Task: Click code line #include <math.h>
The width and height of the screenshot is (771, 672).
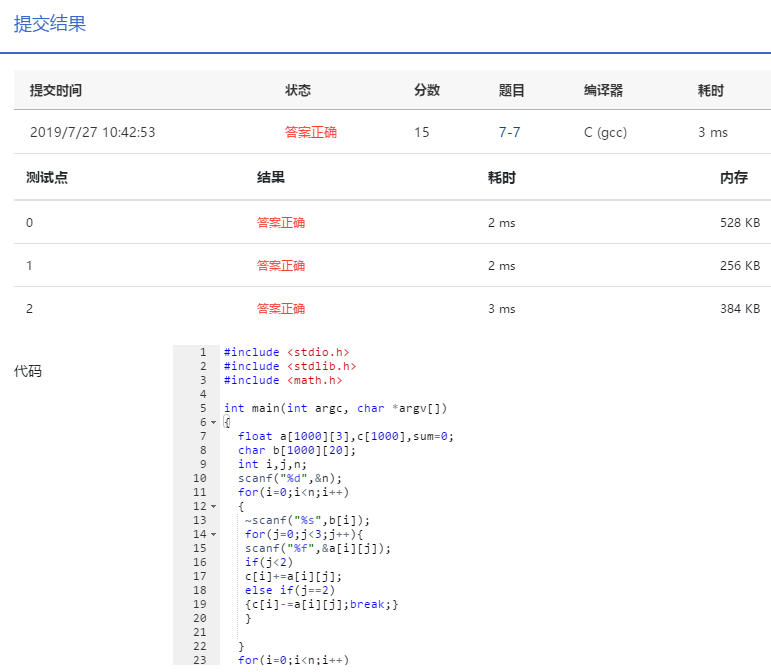Action: [x=283, y=380]
